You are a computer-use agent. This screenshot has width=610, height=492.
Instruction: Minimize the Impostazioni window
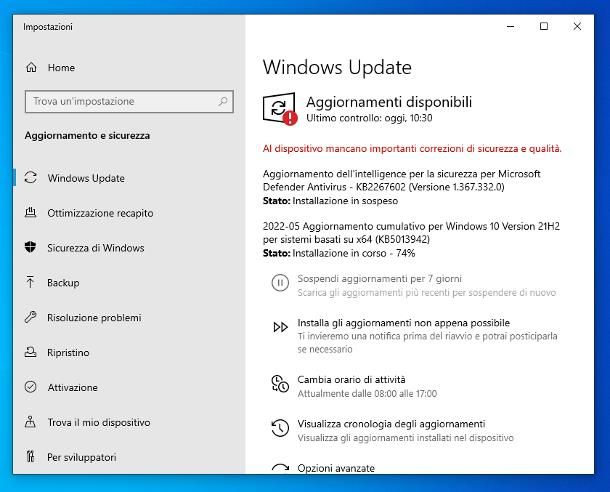(511, 26)
